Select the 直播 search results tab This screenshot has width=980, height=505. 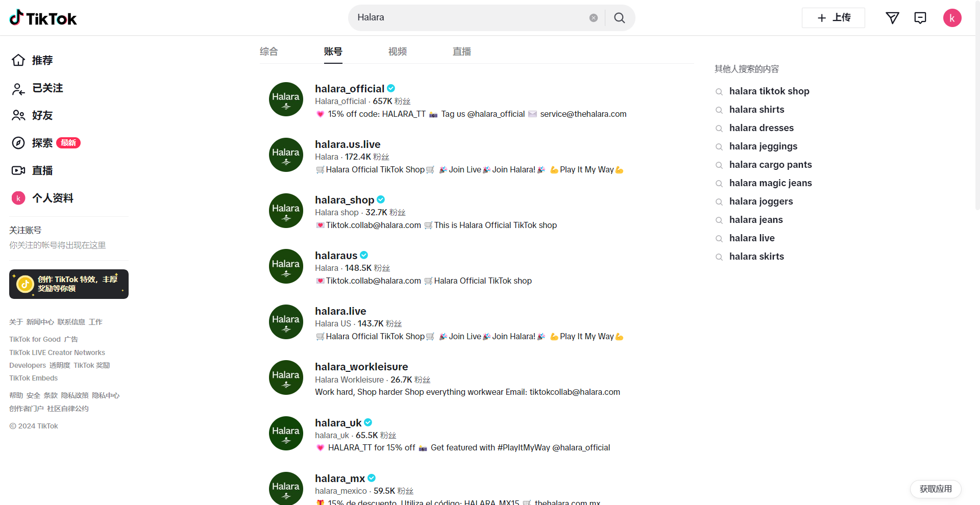coord(461,52)
